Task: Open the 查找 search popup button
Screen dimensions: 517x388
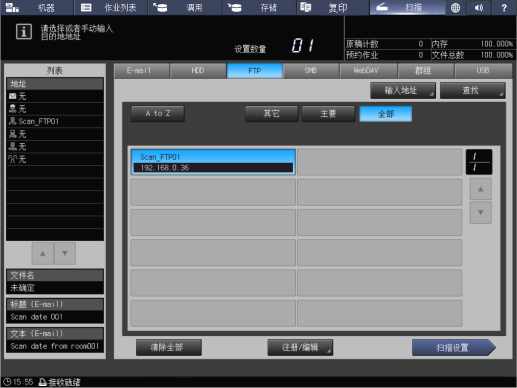Action: [x=473, y=90]
